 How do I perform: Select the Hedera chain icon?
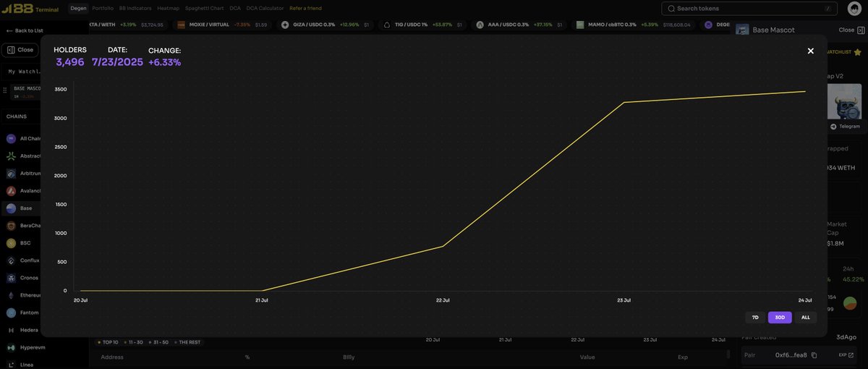point(11,330)
